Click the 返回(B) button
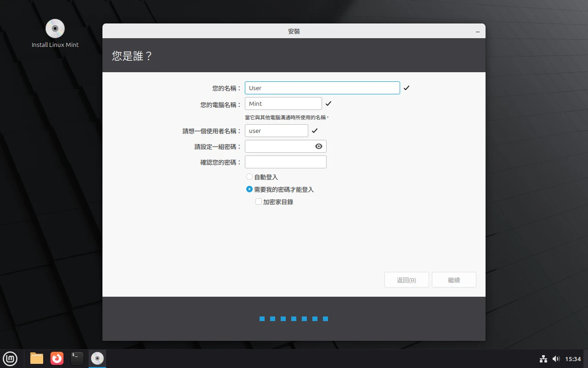This screenshot has width=588, height=368. click(407, 280)
